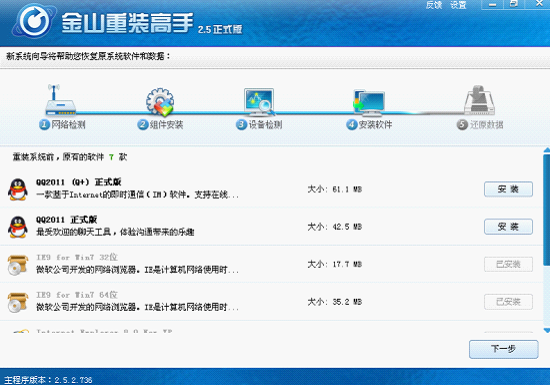This screenshot has width=550, height=385.
Task: Click the QQ2011 正式版 title text
Action: click(66, 219)
